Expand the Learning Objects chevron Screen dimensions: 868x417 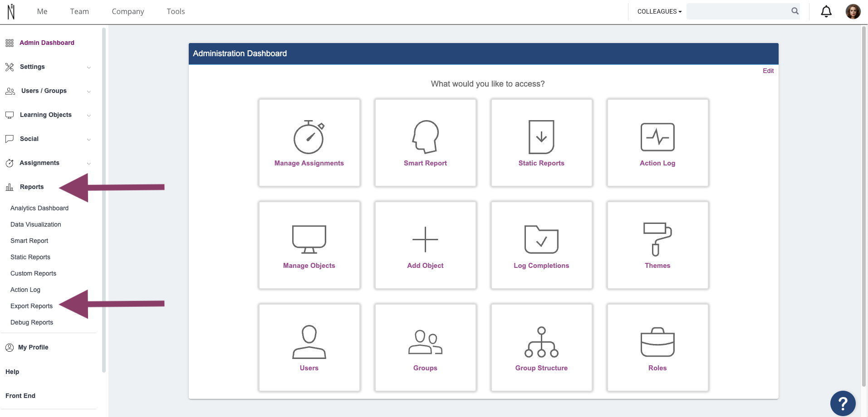[88, 116]
